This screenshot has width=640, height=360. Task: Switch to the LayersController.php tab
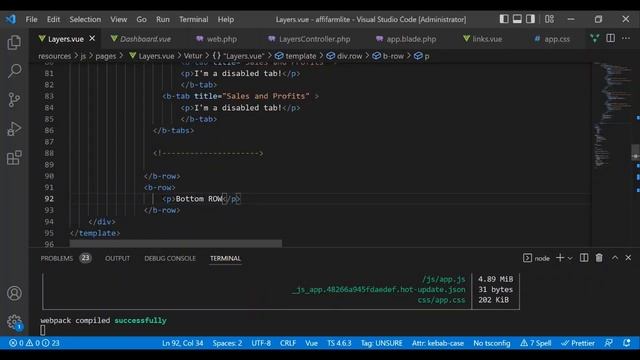click(309, 39)
